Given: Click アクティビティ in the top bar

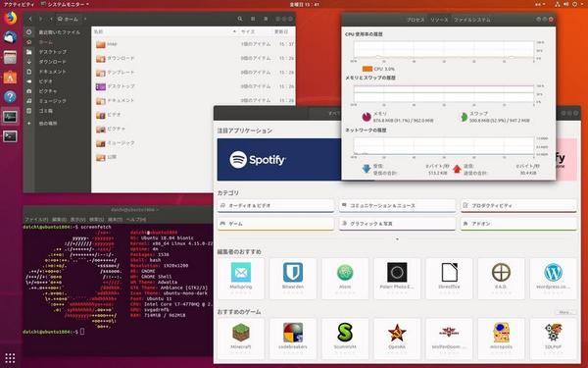Looking at the screenshot, I should tap(19, 4).
